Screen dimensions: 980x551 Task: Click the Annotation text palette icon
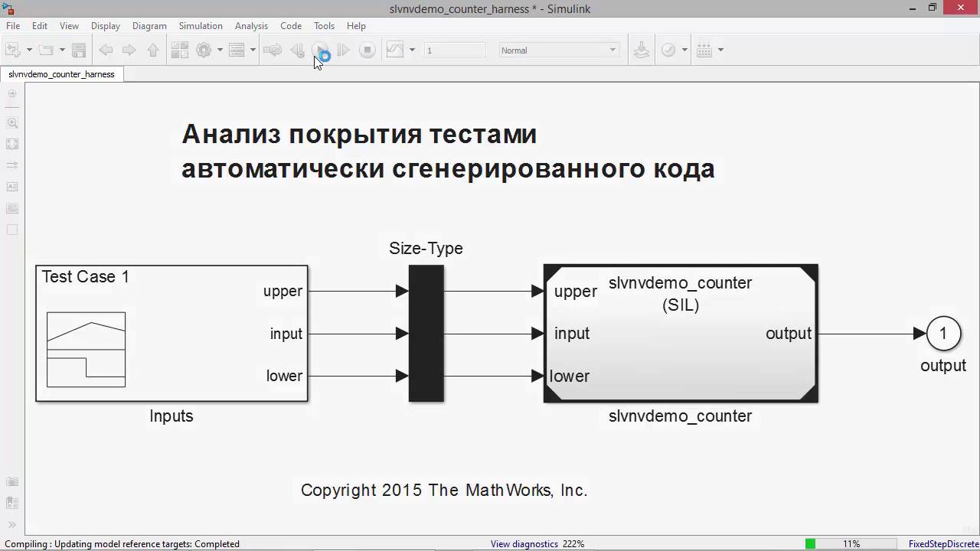12,187
